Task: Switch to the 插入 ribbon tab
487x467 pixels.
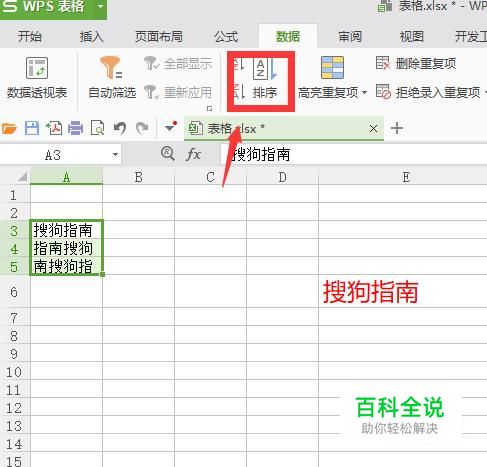Action: click(x=92, y=36)
